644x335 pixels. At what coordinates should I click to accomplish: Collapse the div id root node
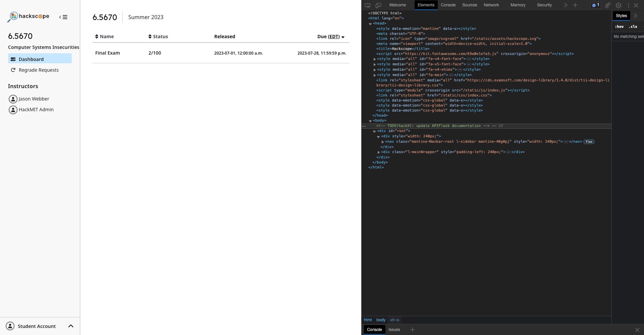coord(374,131)
